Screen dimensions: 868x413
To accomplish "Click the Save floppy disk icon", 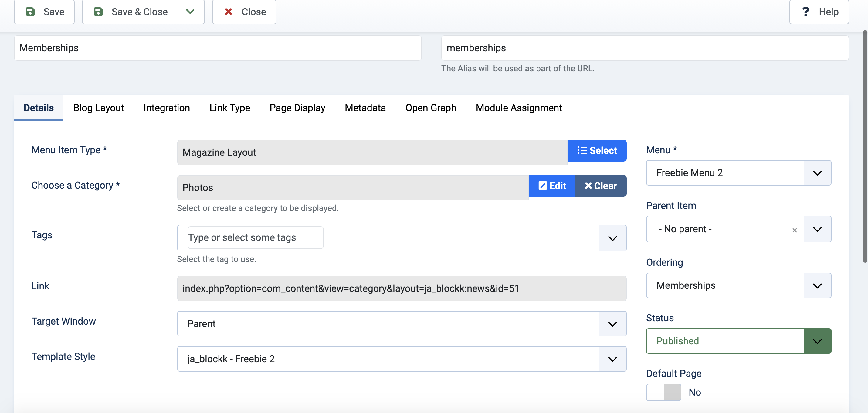I will (x=30, y=12).
